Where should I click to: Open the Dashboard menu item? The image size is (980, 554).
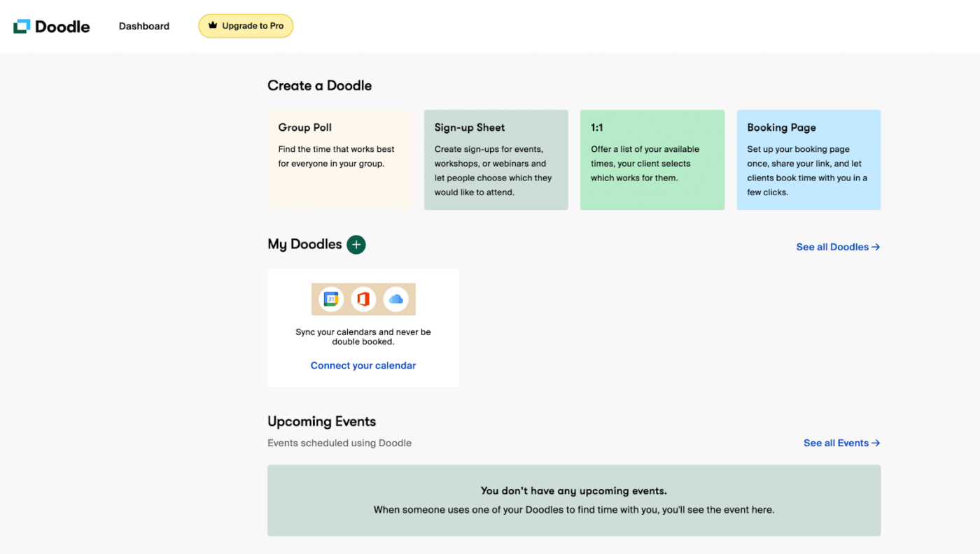pos(144,26)
